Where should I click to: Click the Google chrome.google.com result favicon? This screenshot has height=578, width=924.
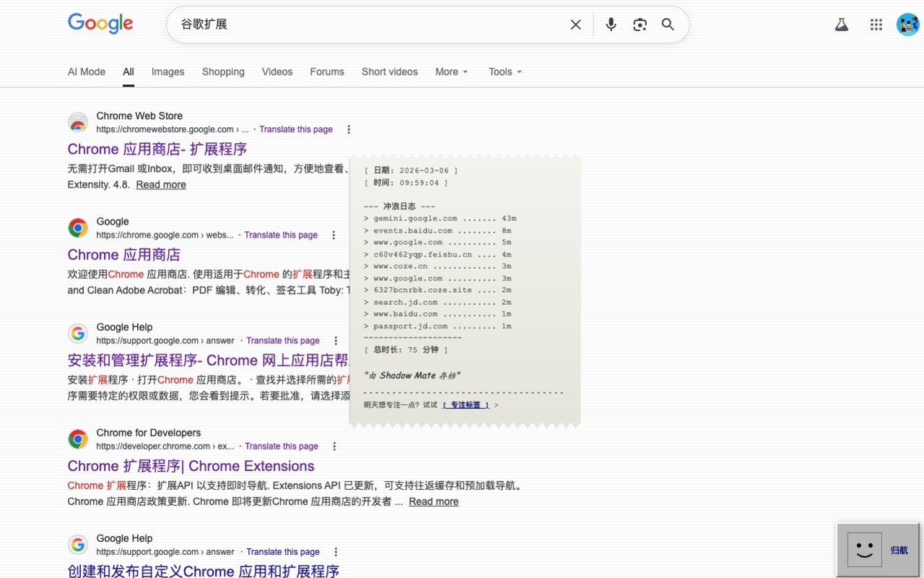[x=78, y=228]
